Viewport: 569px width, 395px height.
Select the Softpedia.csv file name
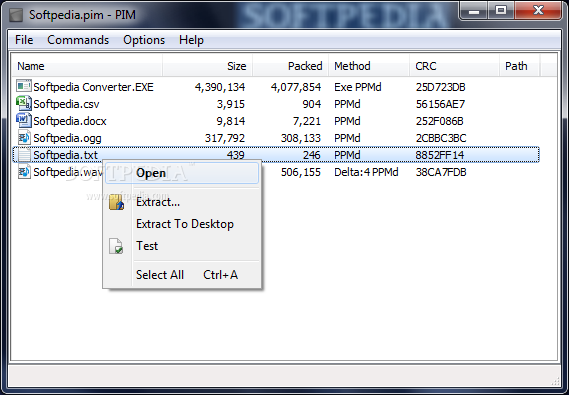[x=66, y=104]
